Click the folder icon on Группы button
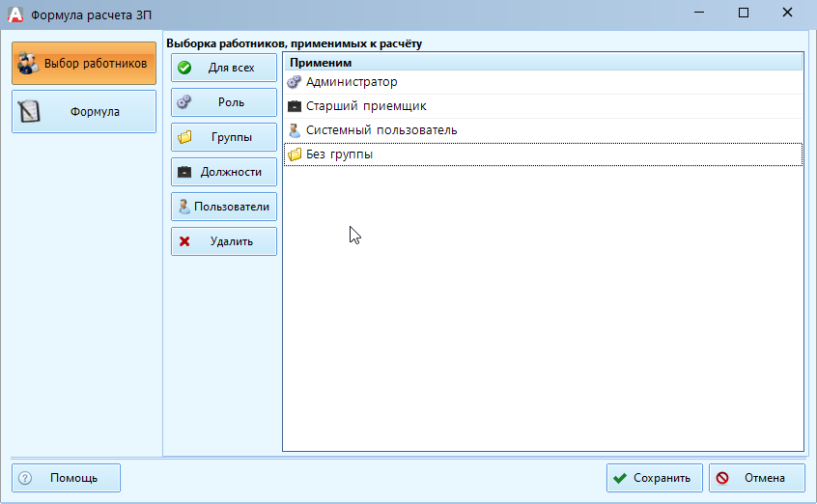This screenshot has width=817, height=504. click(184, 137)
